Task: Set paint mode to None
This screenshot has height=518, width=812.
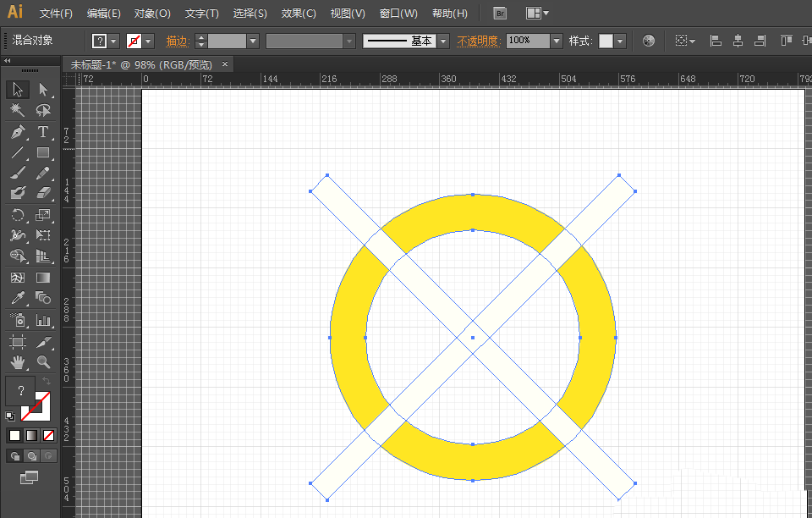Action: pyautogui.click(x=49, y=435)
